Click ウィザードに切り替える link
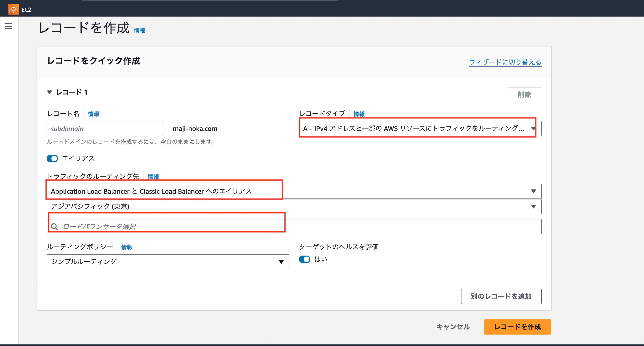 [505, 62]
